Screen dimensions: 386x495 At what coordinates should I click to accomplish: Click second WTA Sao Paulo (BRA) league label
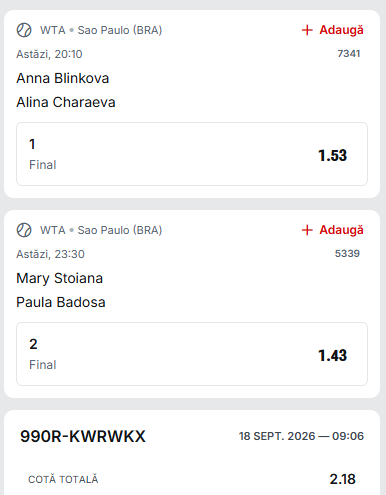(101, 230)
